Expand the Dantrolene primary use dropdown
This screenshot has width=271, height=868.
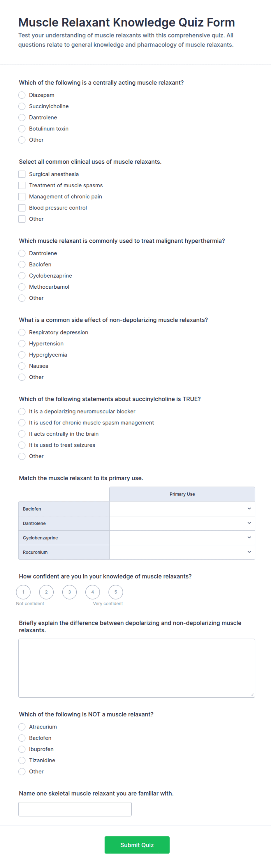tap(182, 523)
